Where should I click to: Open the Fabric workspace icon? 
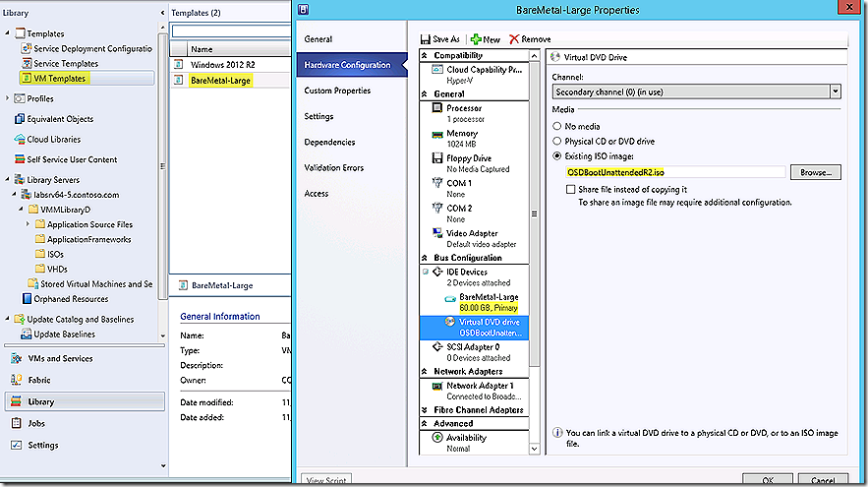(x=16, y=380)
